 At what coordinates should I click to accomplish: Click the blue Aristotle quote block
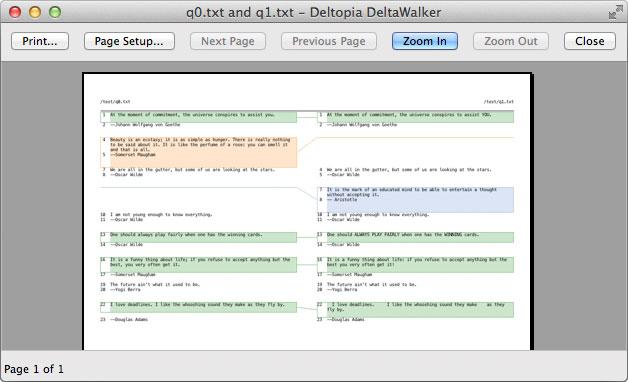[415, 199]
